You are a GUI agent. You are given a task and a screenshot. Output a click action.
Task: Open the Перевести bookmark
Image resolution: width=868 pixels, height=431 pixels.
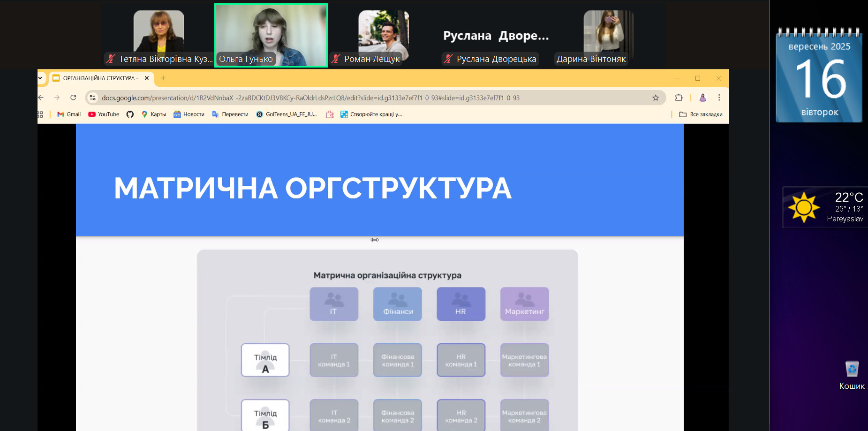click(230, 114)
